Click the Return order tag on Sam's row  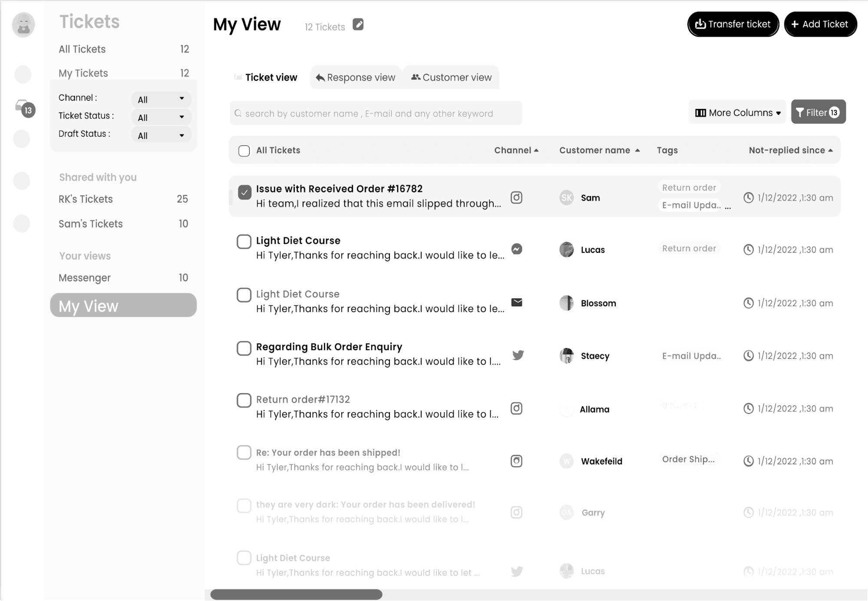tap(689, 187)
